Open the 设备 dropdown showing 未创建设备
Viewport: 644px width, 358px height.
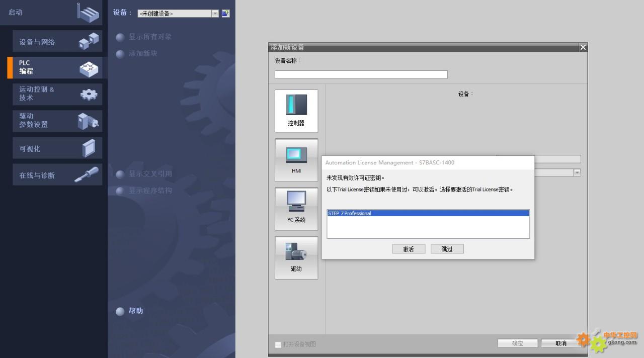178,14
